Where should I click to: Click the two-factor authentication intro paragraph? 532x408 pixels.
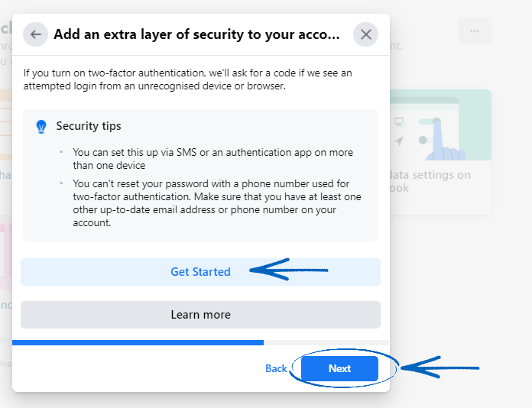point(187,79)
